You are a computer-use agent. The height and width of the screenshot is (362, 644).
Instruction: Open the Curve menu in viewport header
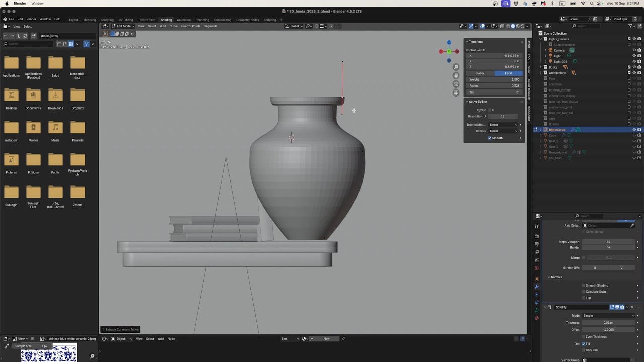click(173, 26)
